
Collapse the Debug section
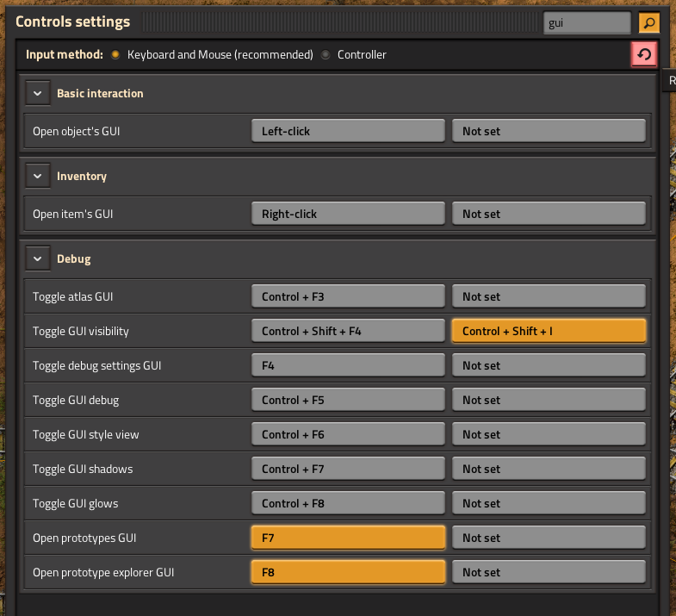point(38,258)
